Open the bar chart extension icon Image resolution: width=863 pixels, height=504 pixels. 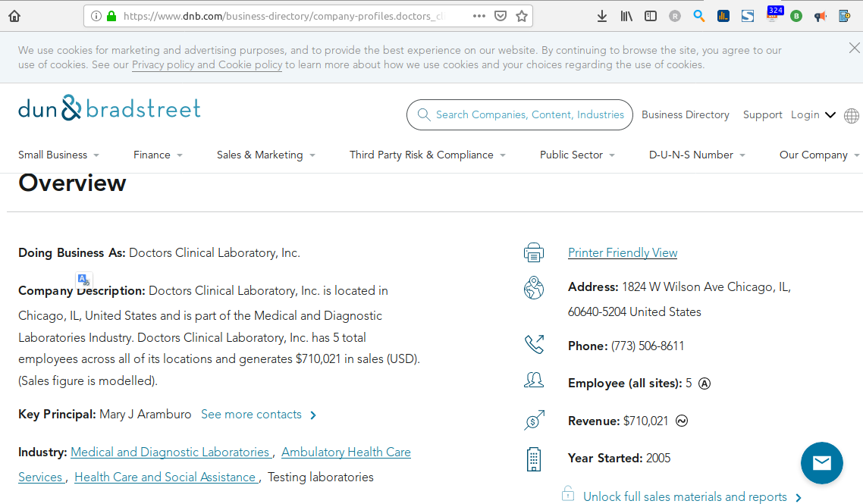(x=723, y=16)
